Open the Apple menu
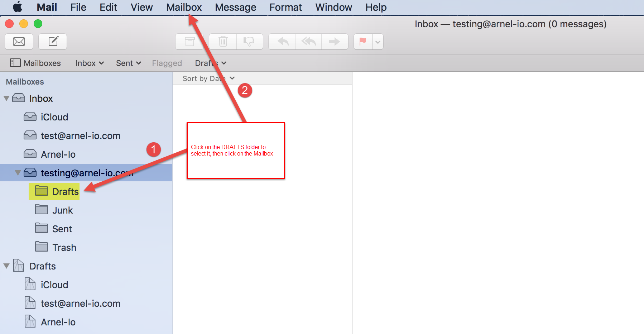The image size is (644, 334). 18,7
